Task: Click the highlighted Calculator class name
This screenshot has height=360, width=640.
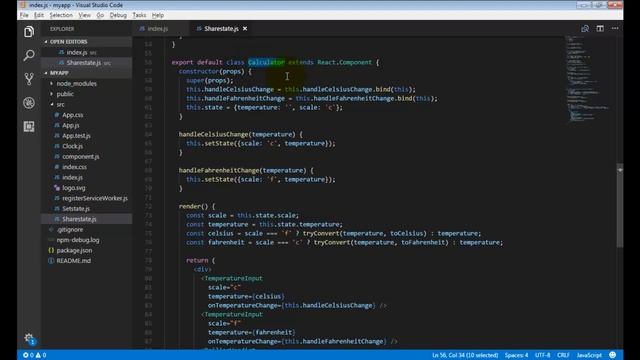Action: (266, 62)
